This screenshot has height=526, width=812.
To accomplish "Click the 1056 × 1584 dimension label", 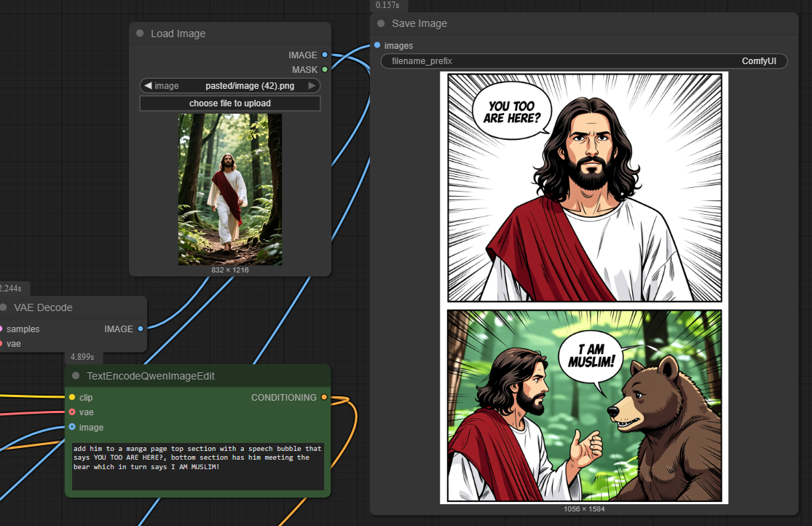I will (584, 509).
